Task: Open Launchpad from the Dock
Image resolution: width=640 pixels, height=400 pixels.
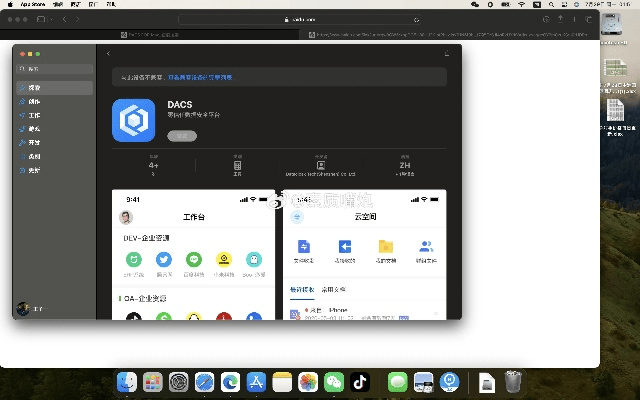Action: 153,382
